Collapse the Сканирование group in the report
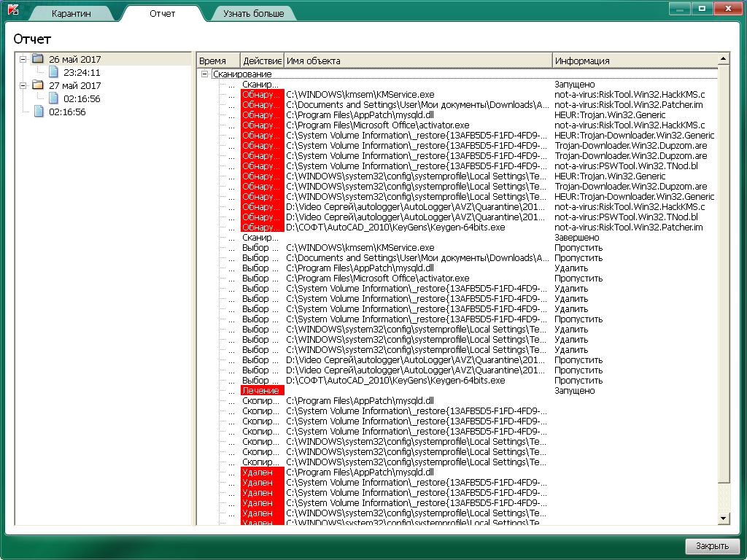This screenshot has width=747, height=560. 205,74
